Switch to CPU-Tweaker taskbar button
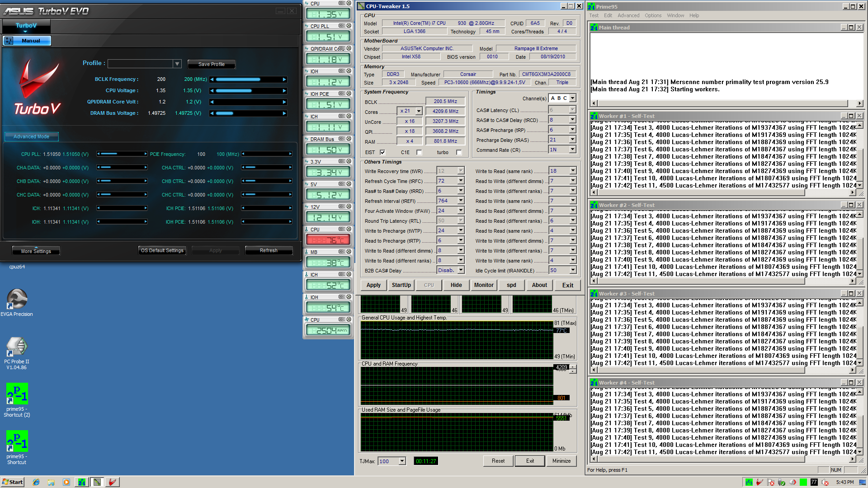Screen dimensions: 868x488 tap(97, 482)
